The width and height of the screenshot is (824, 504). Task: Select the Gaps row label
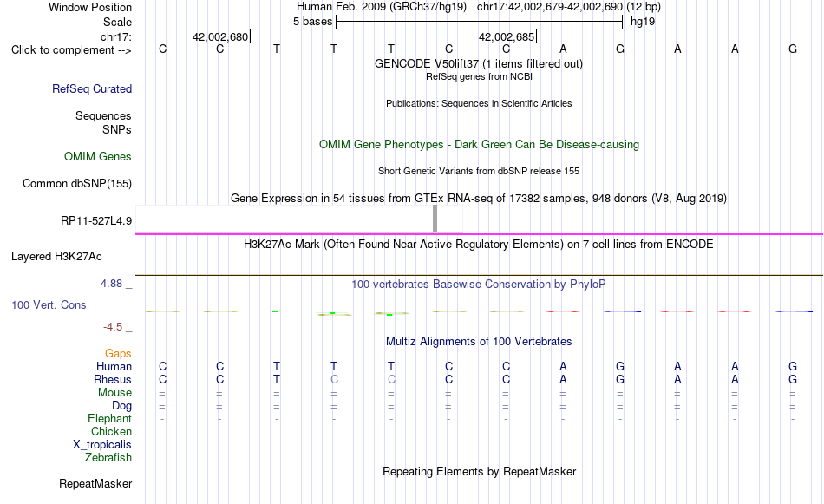click(118, 354)
